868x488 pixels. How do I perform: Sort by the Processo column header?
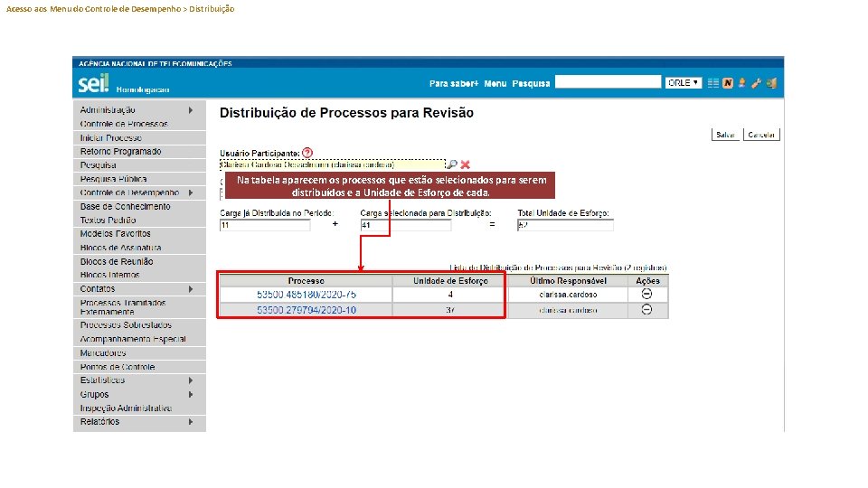click(x=307, y=280)
